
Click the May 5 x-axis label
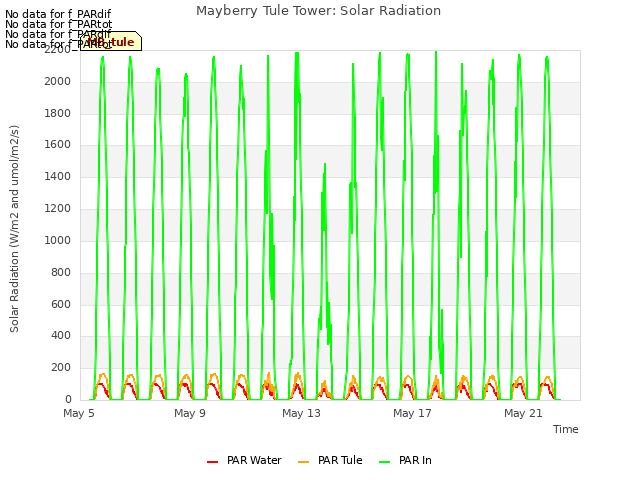pyautogui.click(x=79, y=413)
